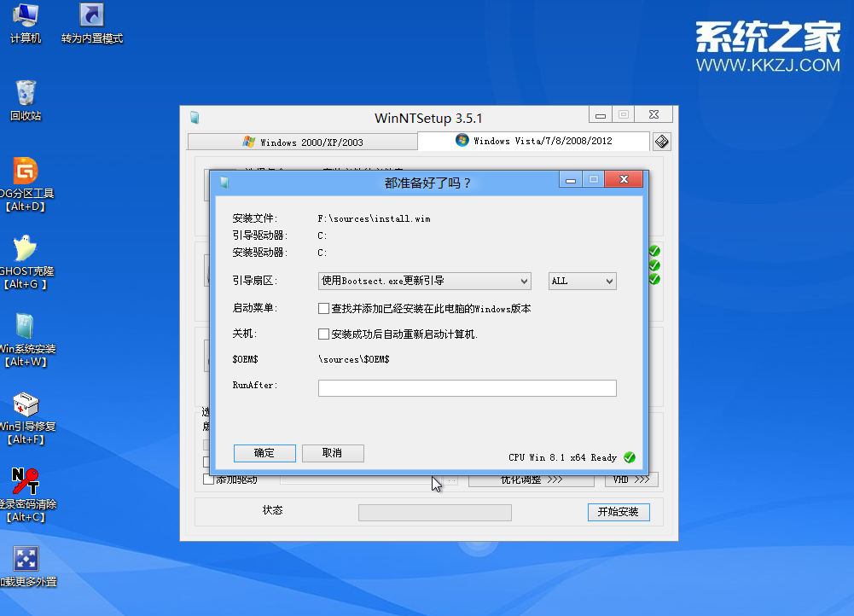Open the 回收站 recycle bin
Screen dimensions: 854x616
pos(26,93)
